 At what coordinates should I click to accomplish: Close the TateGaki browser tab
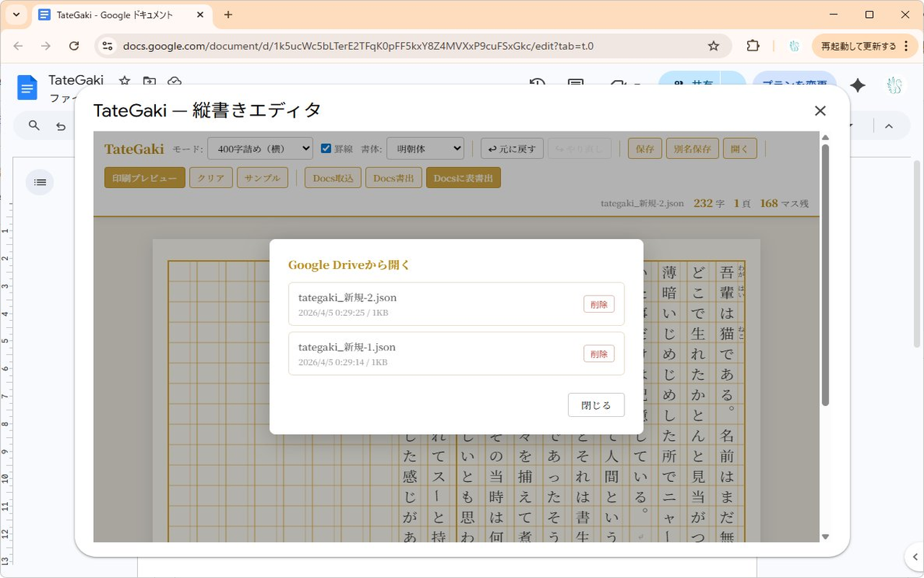(200, 14)
